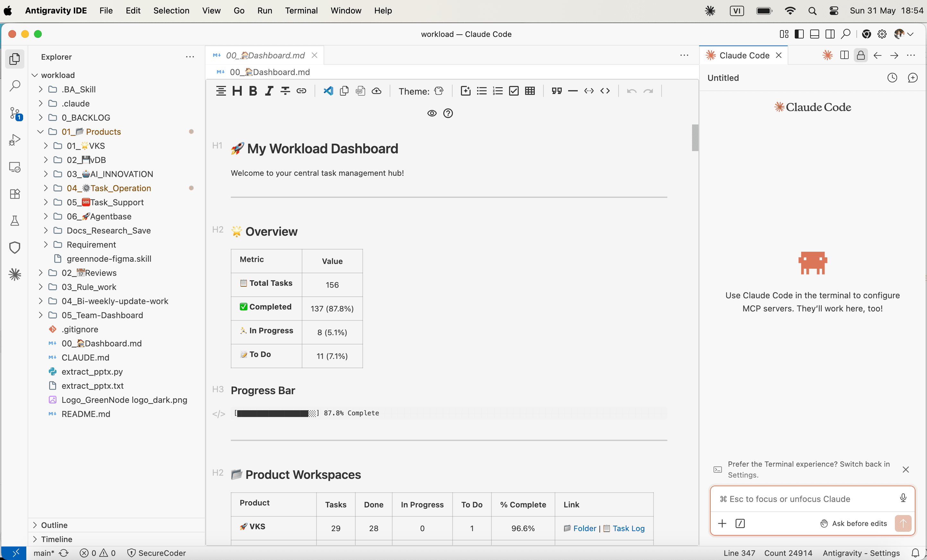
Task: Toggle the Customize Layout control
Action: (784, 34)
